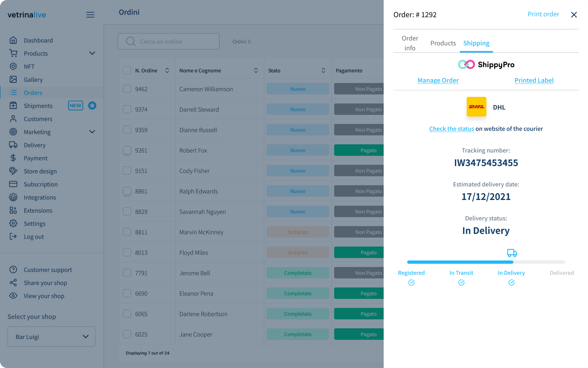Expand the Marketing submenu chevron
The width and height of the screenshot is (588, 368).
point(92,132)
